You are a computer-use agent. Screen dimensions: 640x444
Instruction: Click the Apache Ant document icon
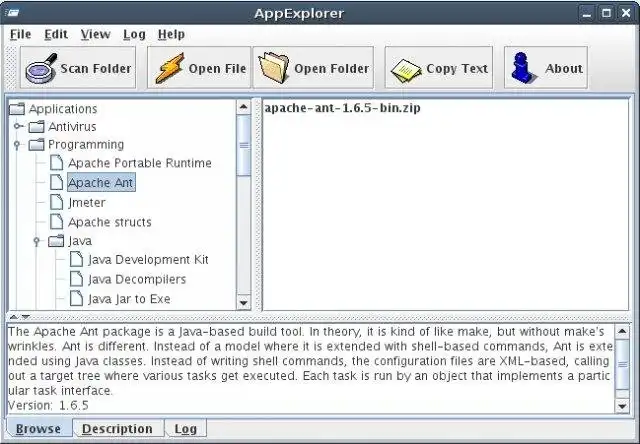(x=56, y=182)
